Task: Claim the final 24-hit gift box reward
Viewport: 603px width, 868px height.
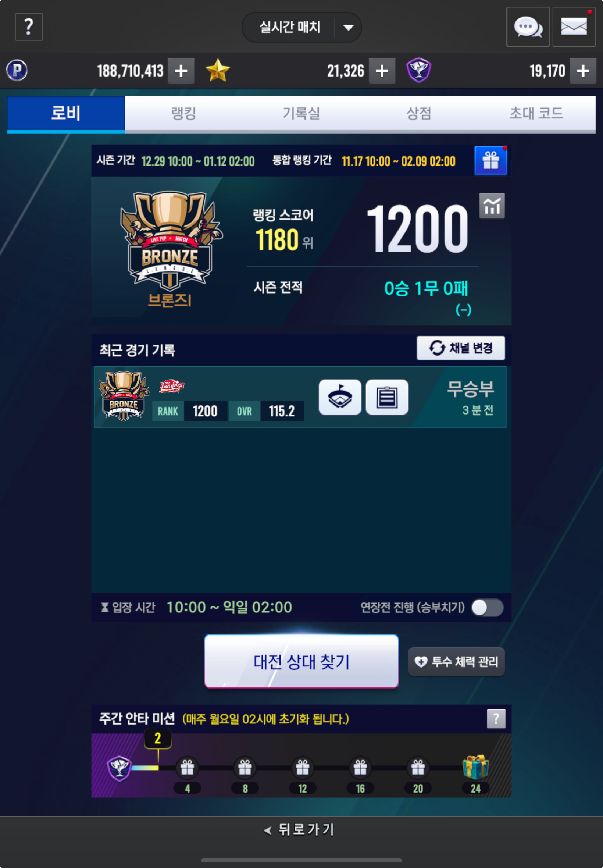Action: (475, 767)
